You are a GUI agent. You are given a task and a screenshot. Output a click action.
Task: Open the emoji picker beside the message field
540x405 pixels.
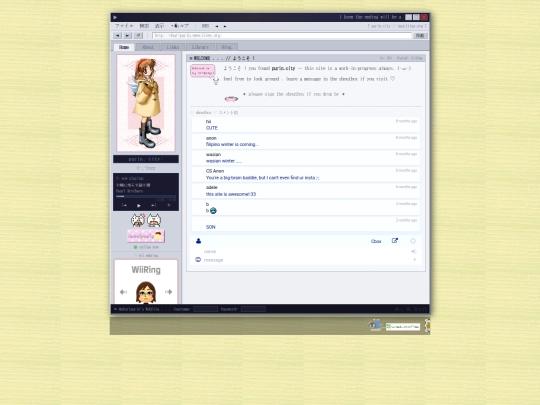(198, 260)
